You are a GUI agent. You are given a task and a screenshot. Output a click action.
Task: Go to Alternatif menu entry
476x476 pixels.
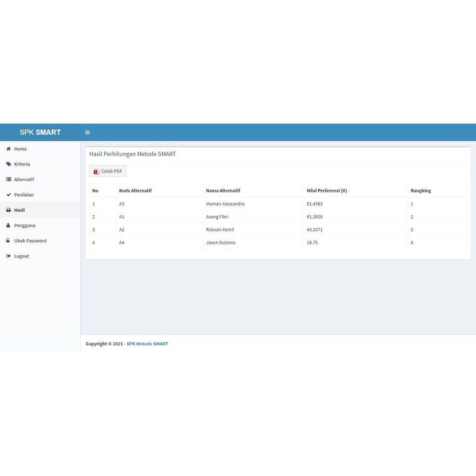click(x=24, y=179)
